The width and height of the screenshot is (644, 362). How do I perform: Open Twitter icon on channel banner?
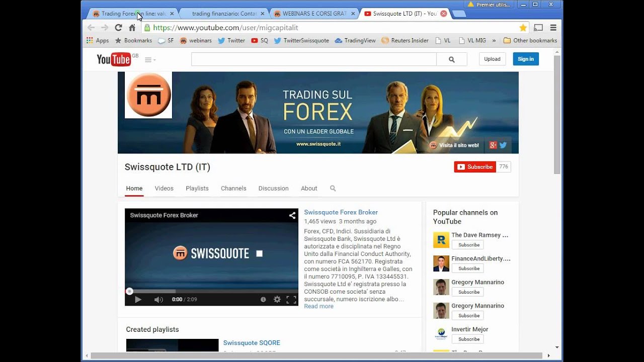[503, 145]
